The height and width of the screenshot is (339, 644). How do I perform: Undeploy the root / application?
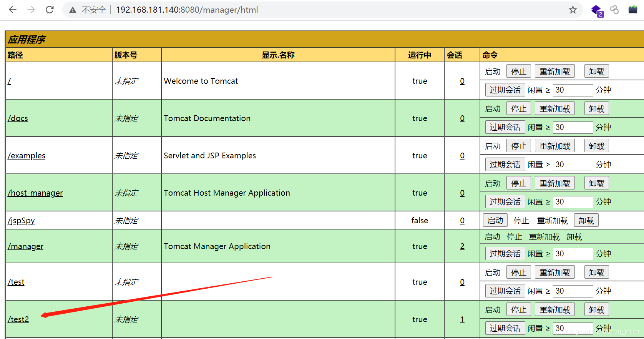[597, 71]
